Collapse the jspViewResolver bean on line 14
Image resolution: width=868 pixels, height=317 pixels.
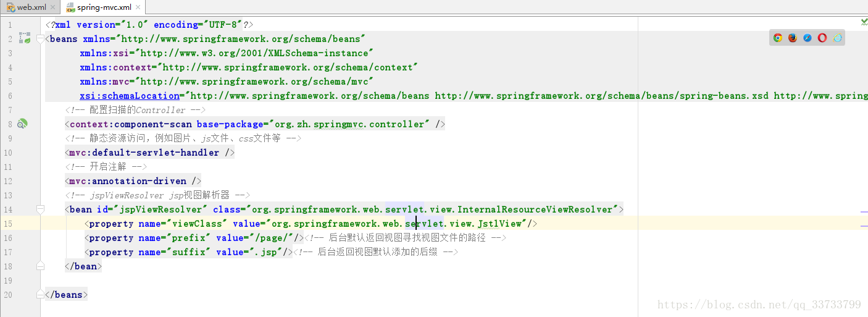(40, 209)
